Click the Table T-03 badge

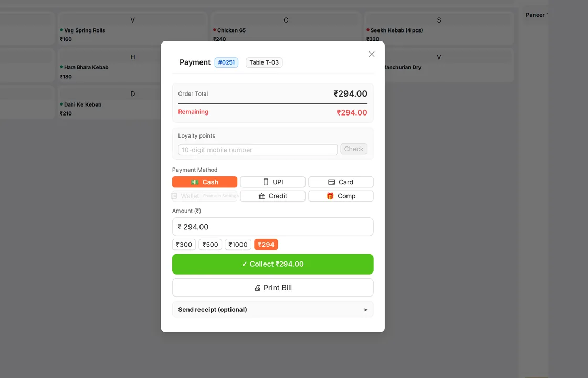(x=264, y=62)
